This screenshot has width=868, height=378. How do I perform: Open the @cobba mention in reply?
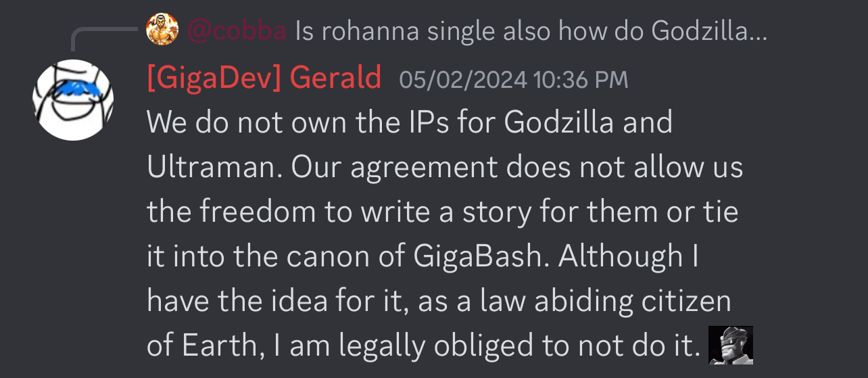237,31
